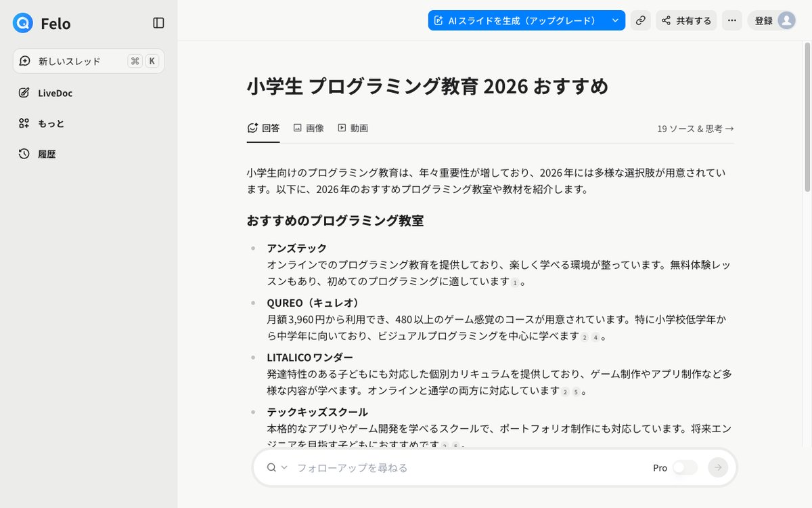Viewport: 812px width, 508px height.
Task: Generate AI slides (AIスライドを生成)
Action: pyautogui.click(x=518, y=20)
